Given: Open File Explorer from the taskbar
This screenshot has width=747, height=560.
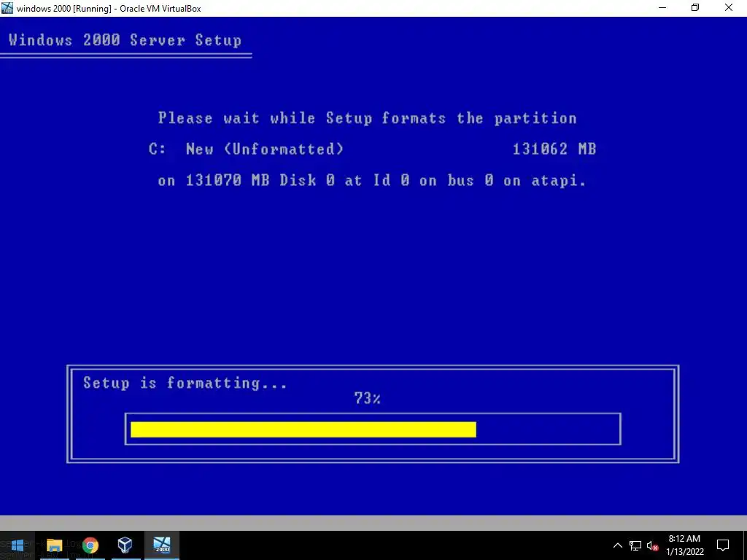Looking at the screenshot, I should pyautogui.click(x=54, y=545).
